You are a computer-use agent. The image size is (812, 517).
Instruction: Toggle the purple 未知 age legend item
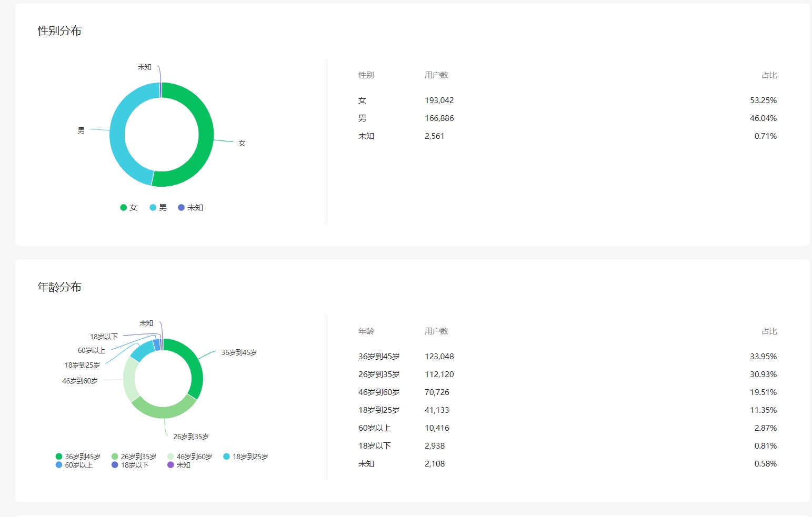[179, 465]
